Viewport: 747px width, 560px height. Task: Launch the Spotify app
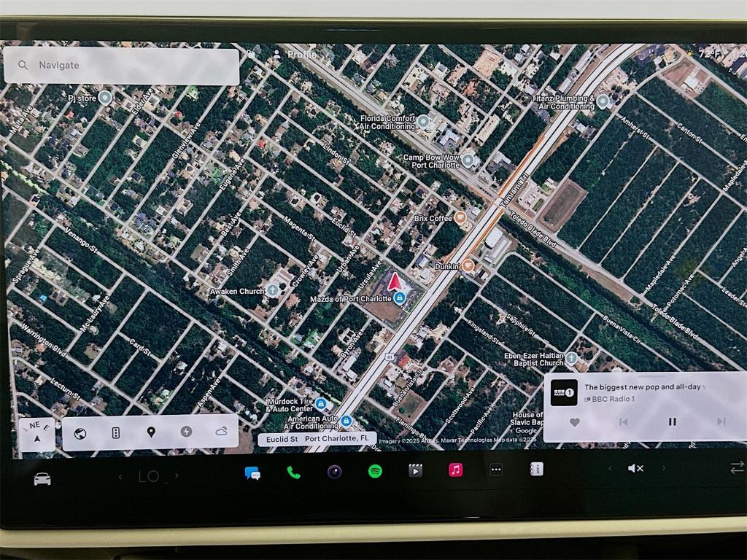(376, 472)
